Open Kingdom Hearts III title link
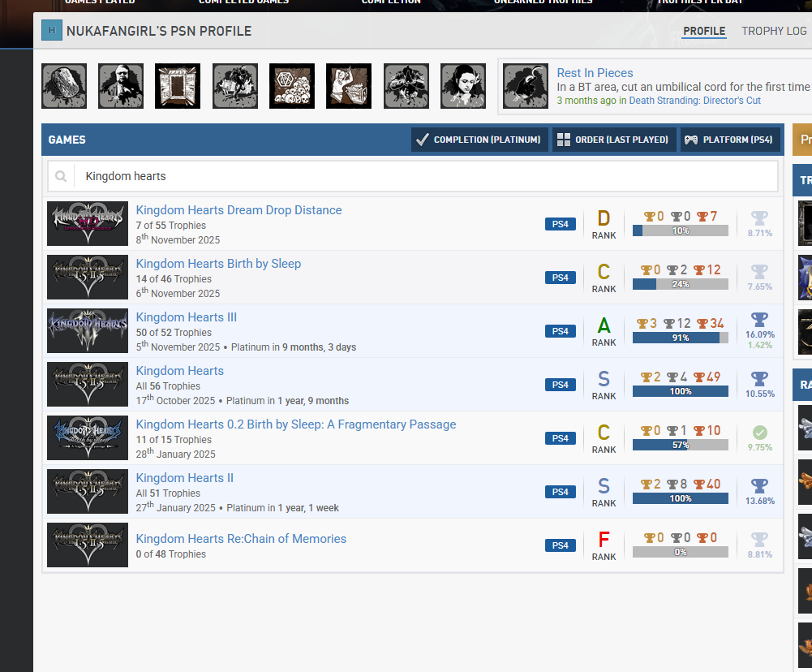The image size is (812, 672). pos(186,317)
